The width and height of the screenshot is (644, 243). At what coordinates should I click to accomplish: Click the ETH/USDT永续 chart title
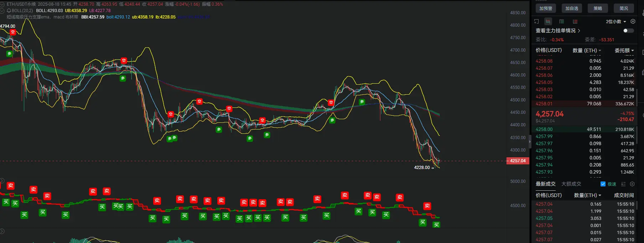point(21,4)
